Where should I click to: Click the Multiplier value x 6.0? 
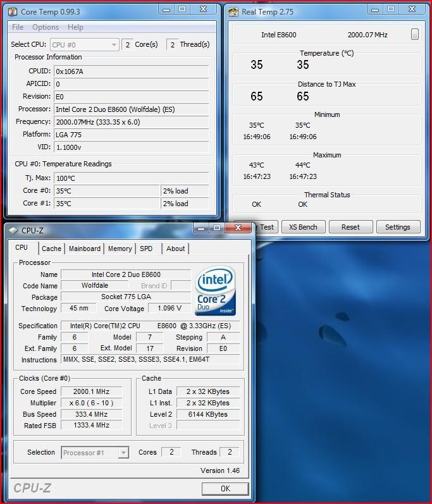tap(91, 403)
